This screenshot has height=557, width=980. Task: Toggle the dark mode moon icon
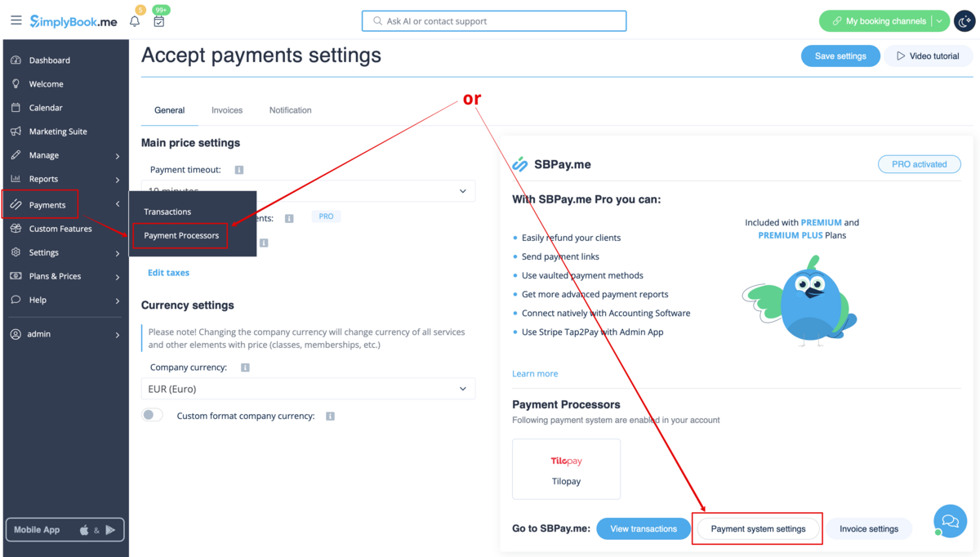[x=964, y=21]
